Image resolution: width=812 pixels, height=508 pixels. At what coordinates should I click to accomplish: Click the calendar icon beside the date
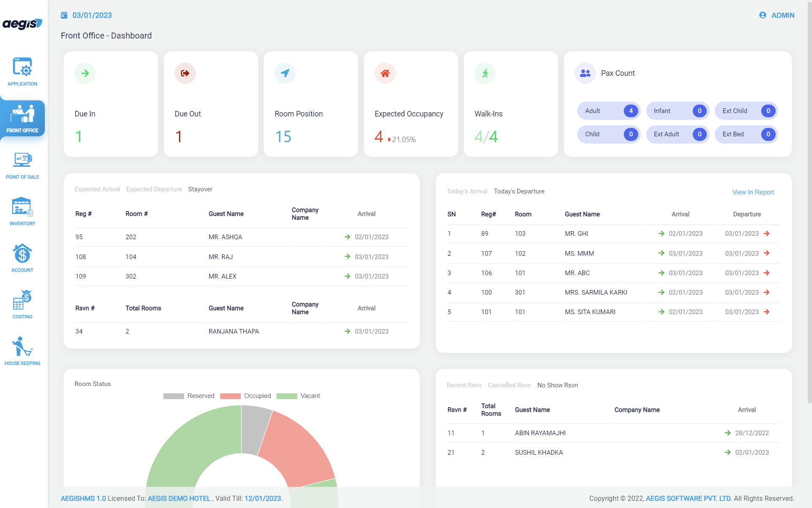tap(64, 15)
